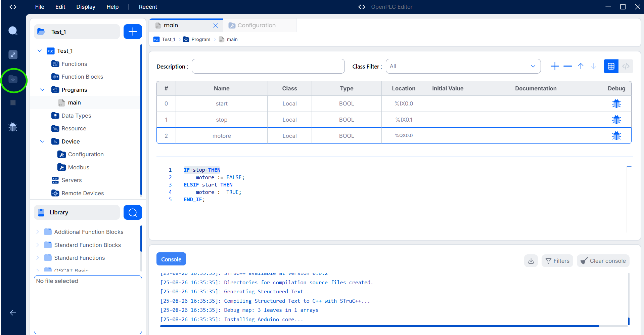Click the motore name cell
Screen dimensions: 644x335
tap(222, 136)
